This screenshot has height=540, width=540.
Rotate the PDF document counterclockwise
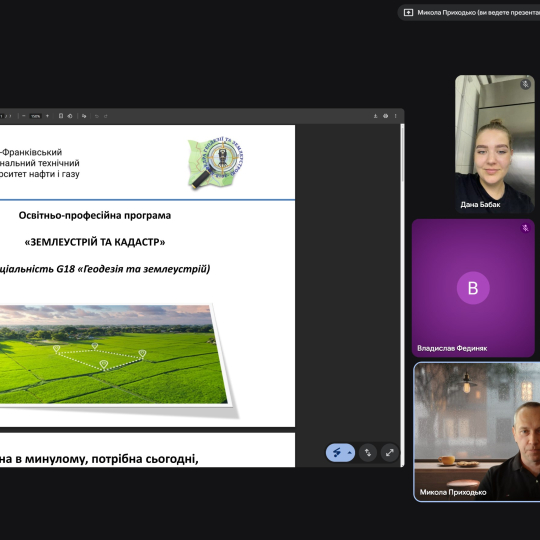(x=70, y=116)
